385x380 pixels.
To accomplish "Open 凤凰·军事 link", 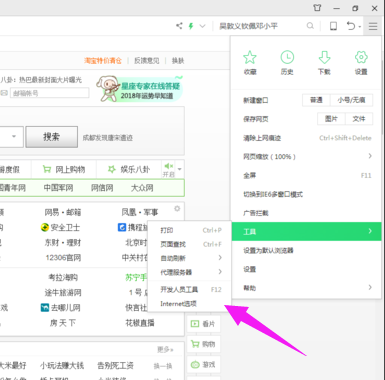I will click(140, 212).
